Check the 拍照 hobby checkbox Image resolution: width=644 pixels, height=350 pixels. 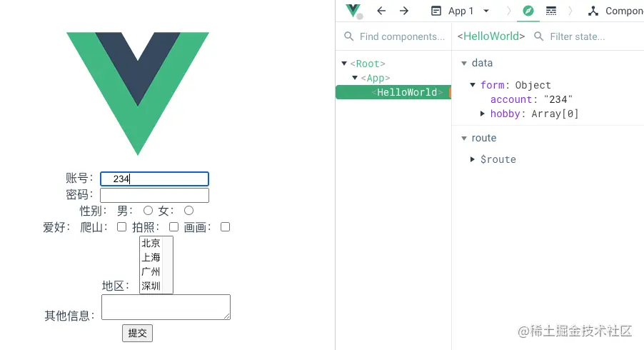173,226
